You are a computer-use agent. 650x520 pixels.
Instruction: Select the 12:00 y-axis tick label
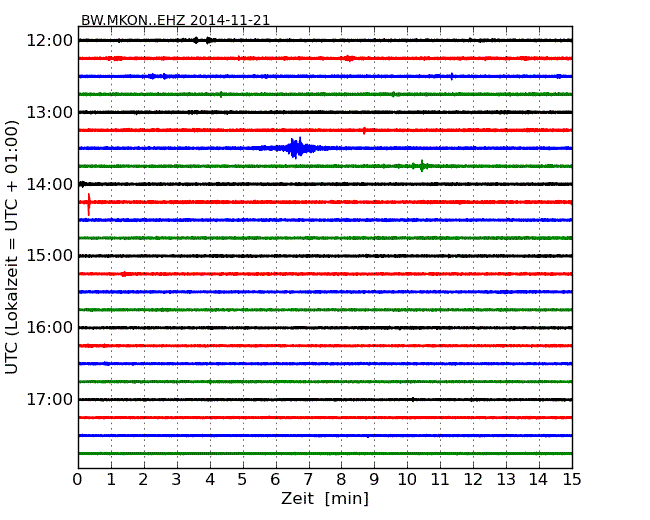pos(50,41)
